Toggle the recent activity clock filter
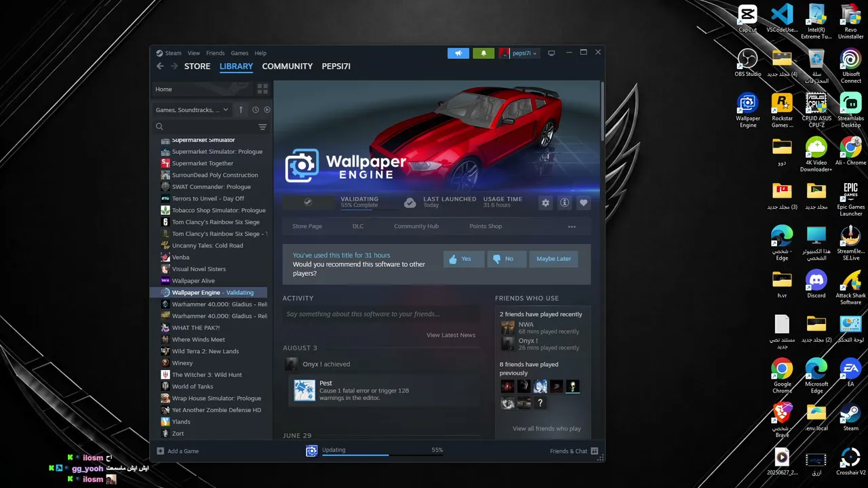This screenshot has height=488, width=868. [x=256, y=110]
